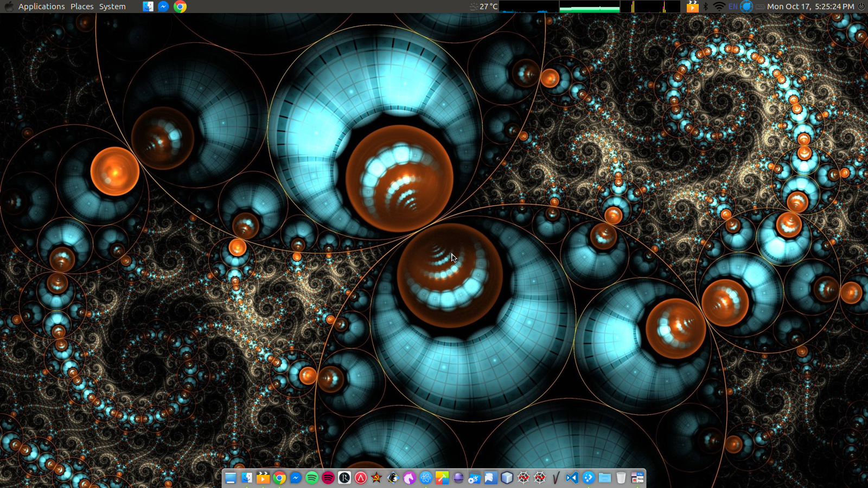This screenshot has width=868, height=488.
Task: Click the Show Desktop dock icon
Action: pyautogui.click(x=231, y=478)
